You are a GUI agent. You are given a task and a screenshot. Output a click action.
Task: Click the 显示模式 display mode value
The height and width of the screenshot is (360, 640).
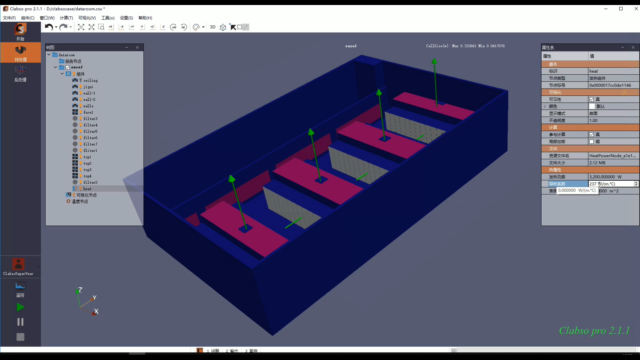(613, 113)
